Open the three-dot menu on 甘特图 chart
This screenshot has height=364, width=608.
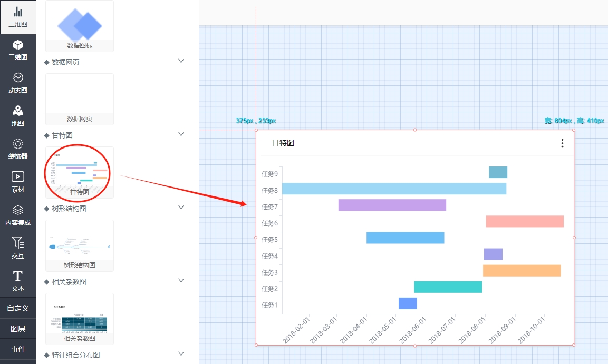coord(562,143)
